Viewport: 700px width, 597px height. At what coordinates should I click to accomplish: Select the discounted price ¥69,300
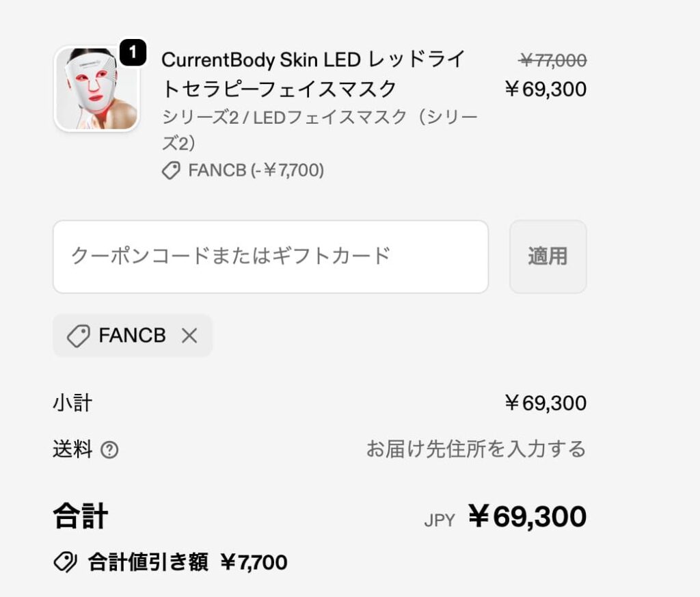click(x=547, y=89)
